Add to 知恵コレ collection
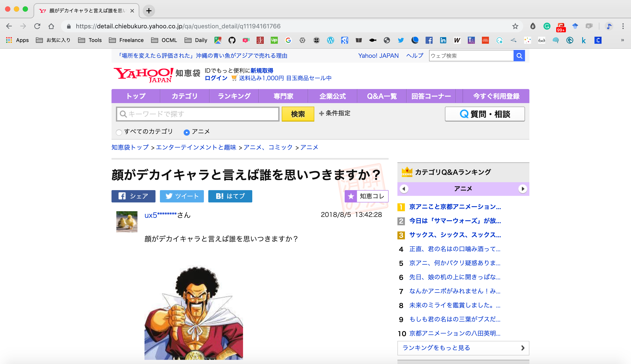The image size is (631, 364). [366, 196]
